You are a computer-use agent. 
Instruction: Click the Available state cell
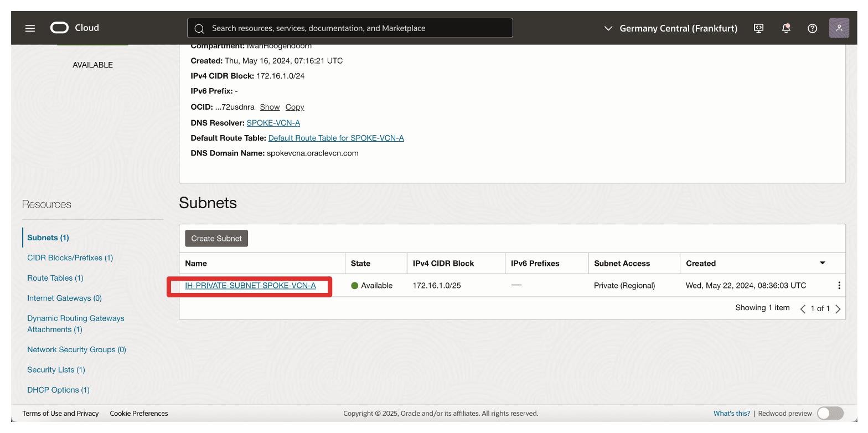click(372, 286)
